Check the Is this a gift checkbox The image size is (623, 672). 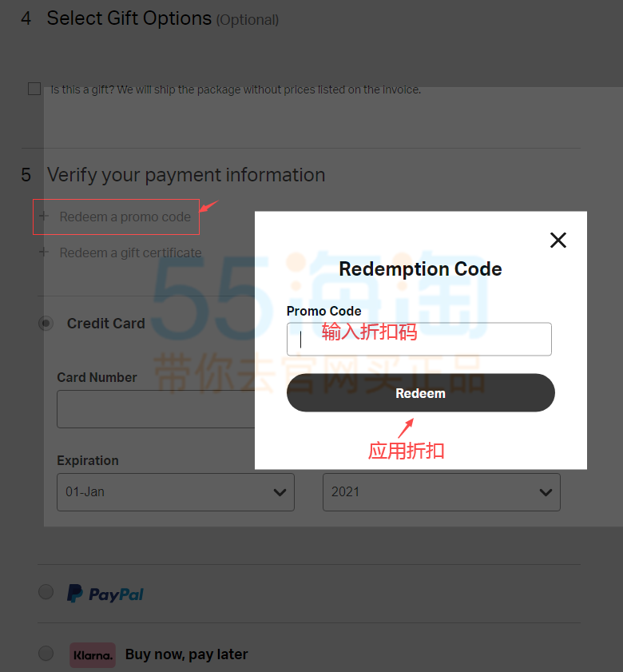(34, 89)
